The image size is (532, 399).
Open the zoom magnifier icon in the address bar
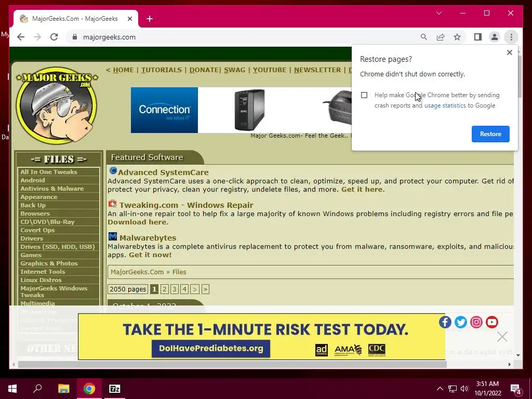[x=424, y=37]
